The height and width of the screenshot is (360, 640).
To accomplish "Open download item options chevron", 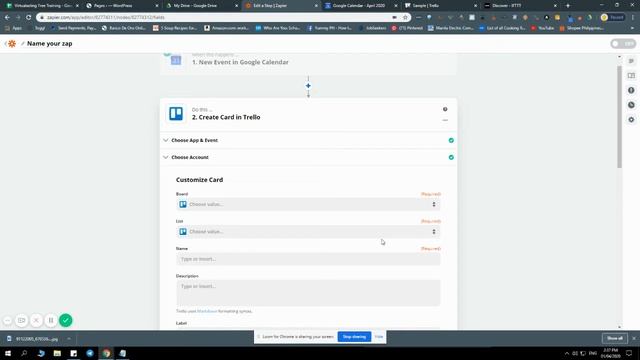I will coord(69,339).
